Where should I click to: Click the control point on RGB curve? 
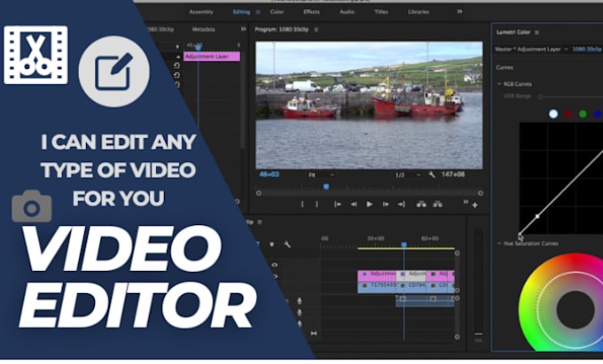click(x=537, y=217)
